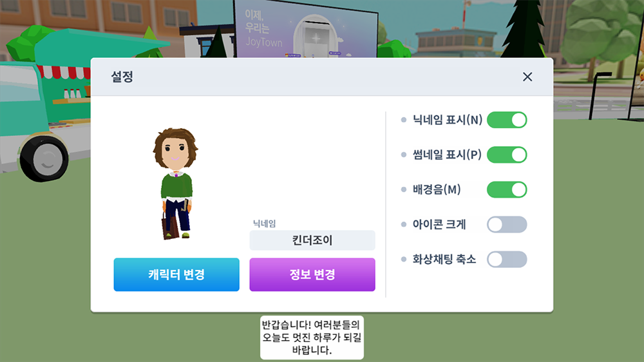Click the small 닉네임 label above the field
644x362 pixels.
[264, 224]
